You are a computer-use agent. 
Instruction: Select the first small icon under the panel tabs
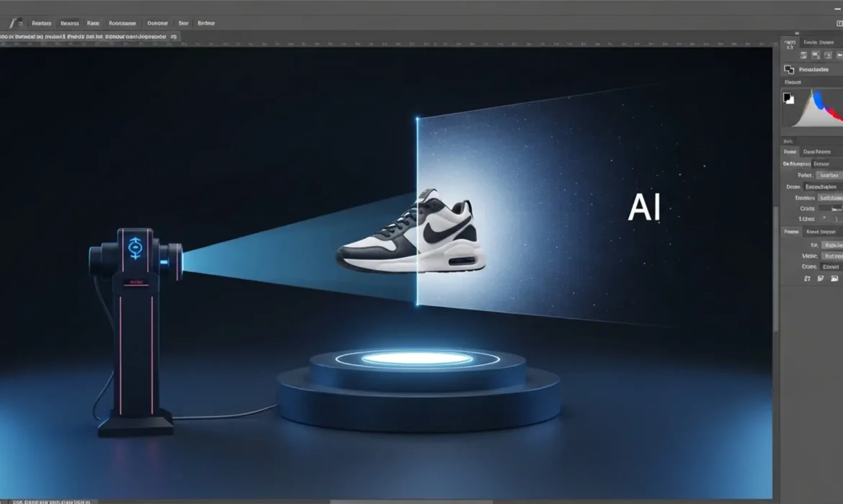click(803, 55)
